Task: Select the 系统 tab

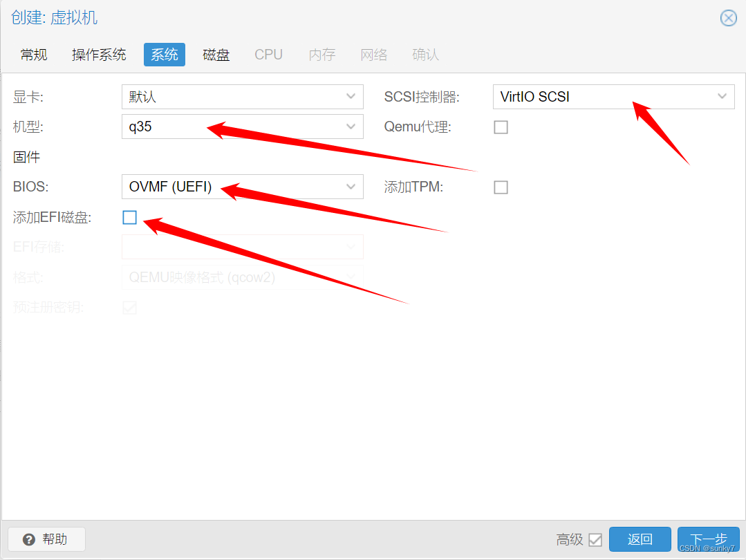Action: [165, 55]
